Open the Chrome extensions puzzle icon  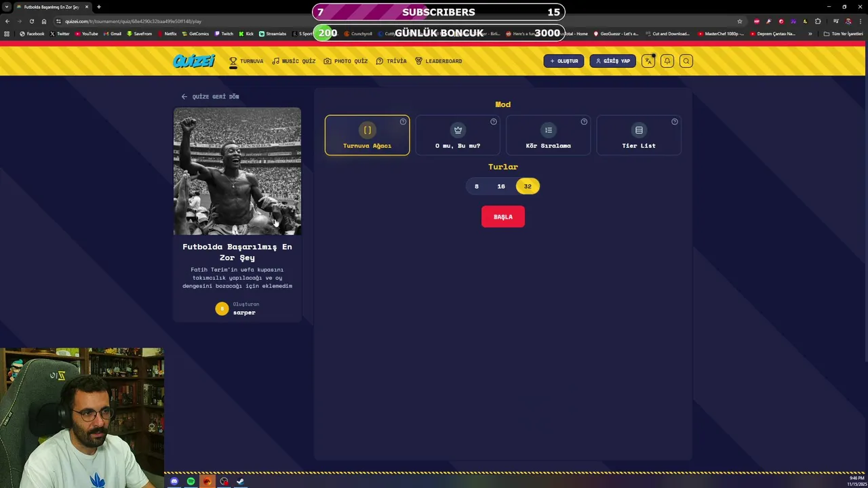pos(818,21)
